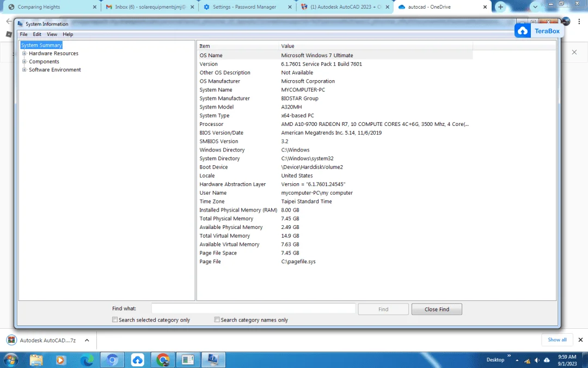Select the System Model row

335,107
